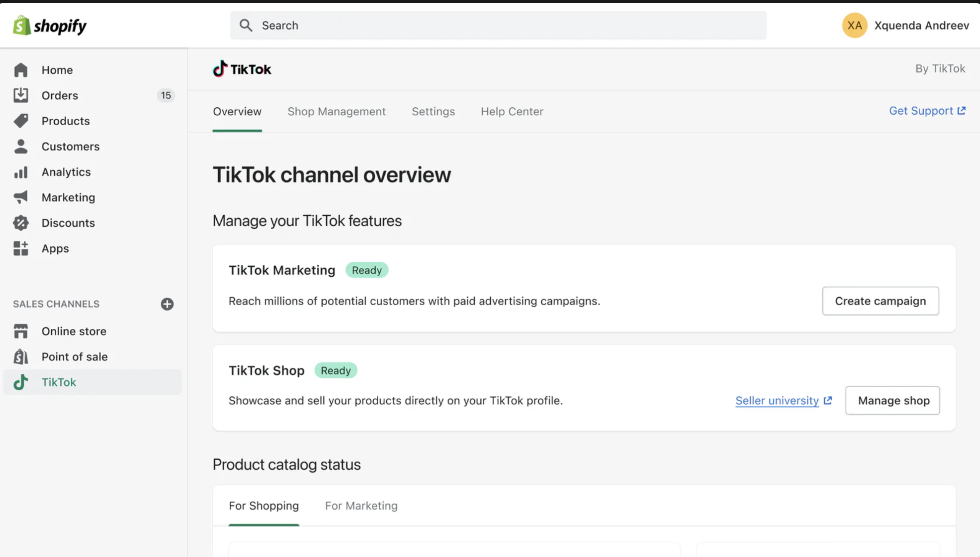Click the Point of sale bag icon
The height and width of the screenshot is (557, 980).
[21, 357]
